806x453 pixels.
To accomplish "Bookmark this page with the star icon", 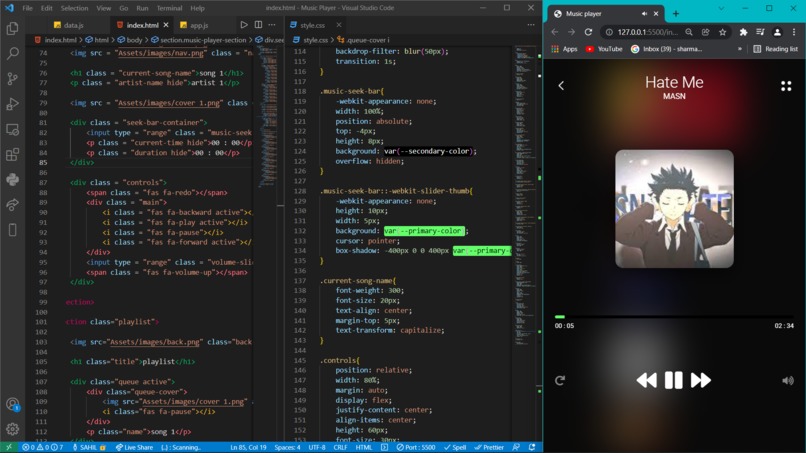I will 722,32.
